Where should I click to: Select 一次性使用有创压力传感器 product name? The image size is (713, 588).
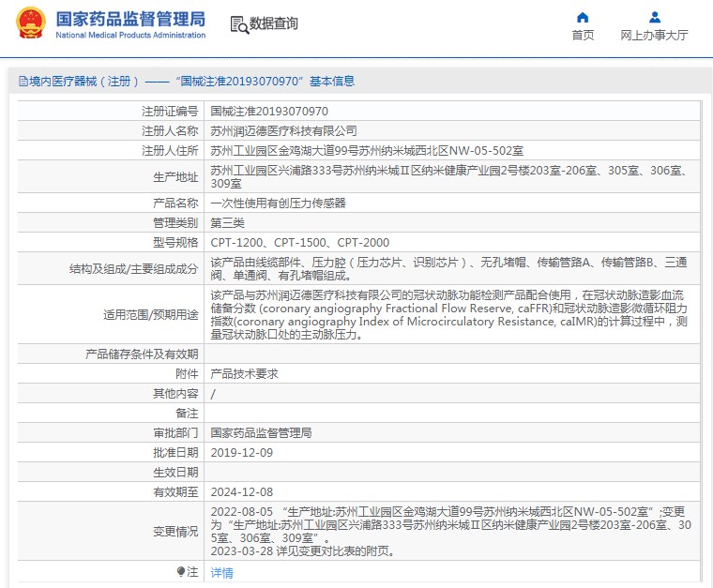click(278, 203)
